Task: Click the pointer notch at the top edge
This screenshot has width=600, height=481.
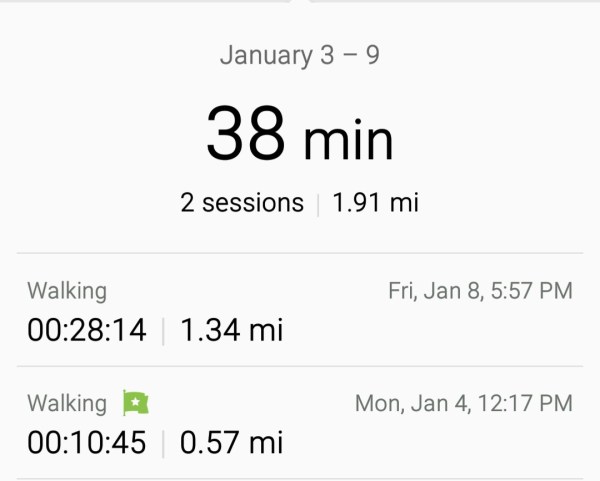Action: (x=300, y=2)
